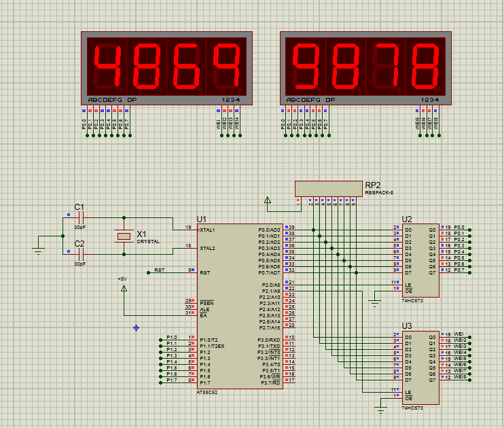Click the 30pF value under C2

tap(80, 264)
